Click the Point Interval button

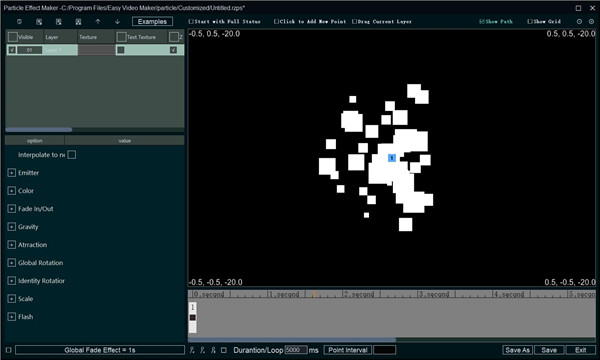pyautogui.click(x=347, y=350)
